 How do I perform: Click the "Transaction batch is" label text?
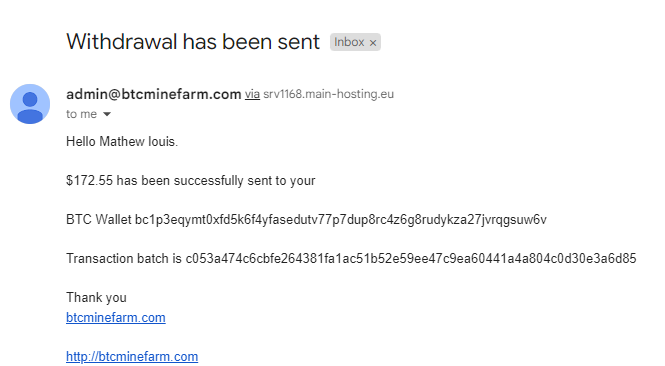tap(124, 258)
